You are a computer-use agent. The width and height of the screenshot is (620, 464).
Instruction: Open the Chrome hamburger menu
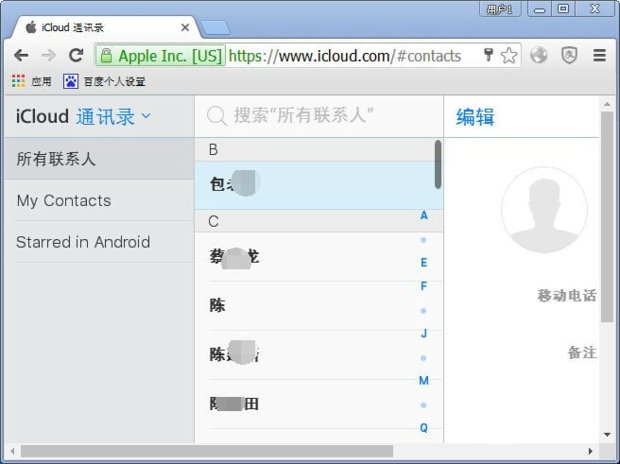click(x=599, y=55)
